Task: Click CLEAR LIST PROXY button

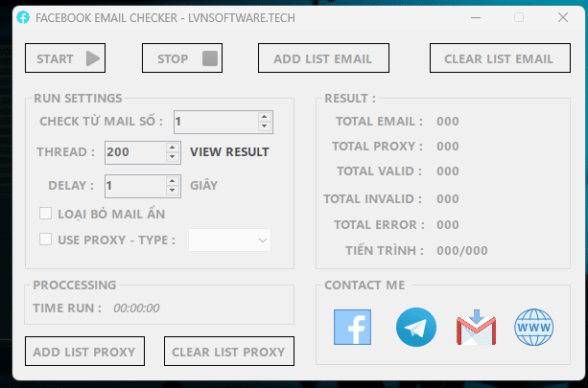Action: [229, 351]
